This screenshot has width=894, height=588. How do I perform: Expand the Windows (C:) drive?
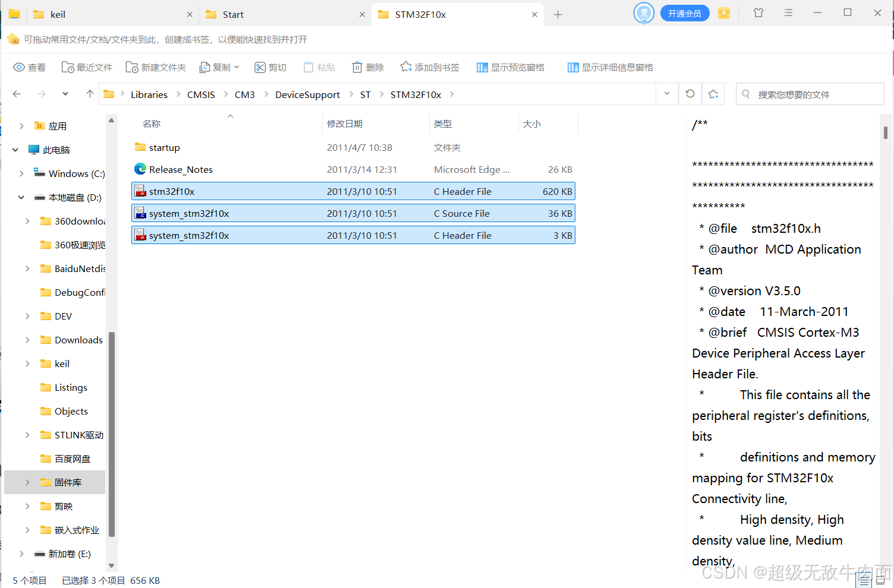(x=21, y=173)
